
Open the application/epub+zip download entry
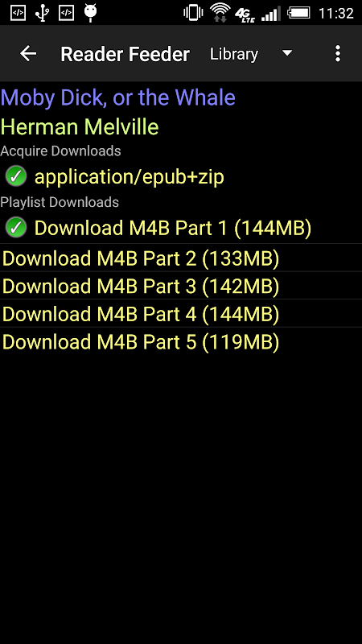130,176
